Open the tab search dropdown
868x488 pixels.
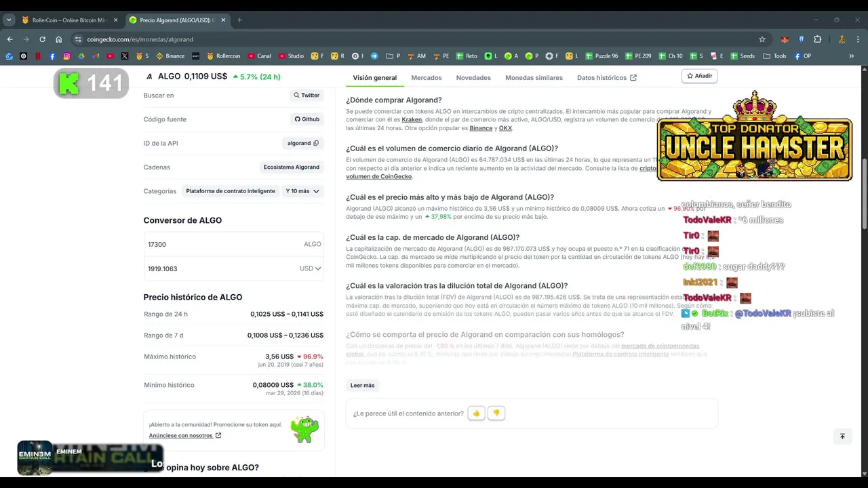tap(9, 20)
